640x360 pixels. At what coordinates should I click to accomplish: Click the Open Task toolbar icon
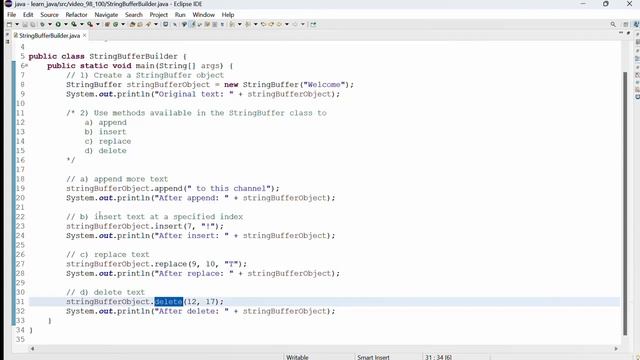tap(140, 24)
